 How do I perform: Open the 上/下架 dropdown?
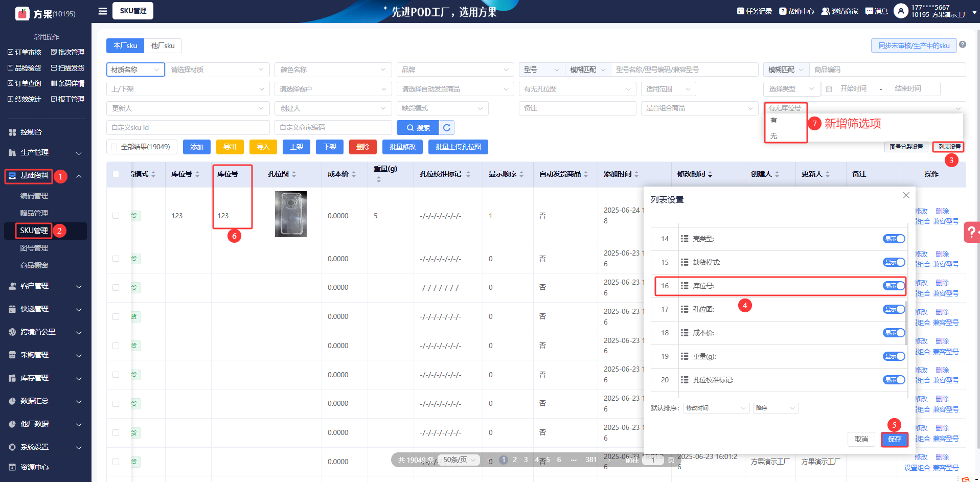(x=188, y=89)
